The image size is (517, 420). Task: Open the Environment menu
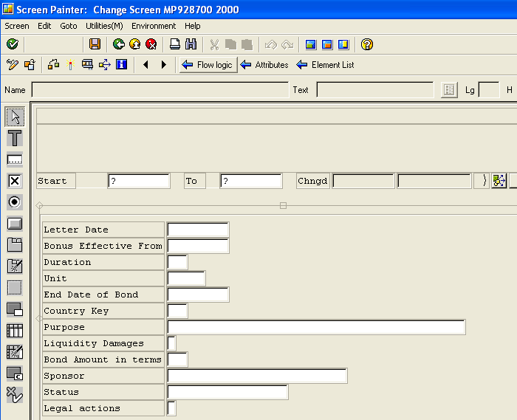tap(154, 26)
